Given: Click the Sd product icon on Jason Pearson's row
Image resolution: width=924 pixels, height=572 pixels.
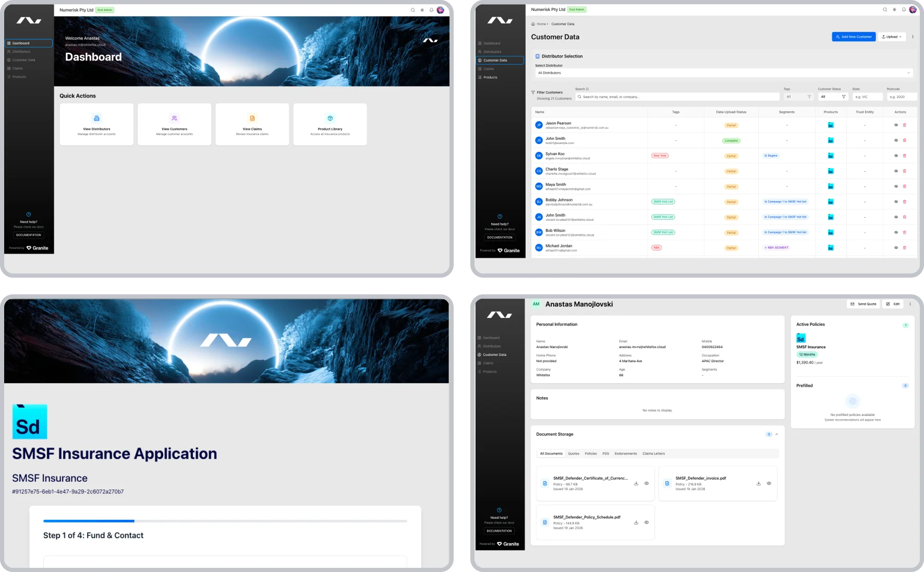Looking at the screenshot, I should [831, 125].
